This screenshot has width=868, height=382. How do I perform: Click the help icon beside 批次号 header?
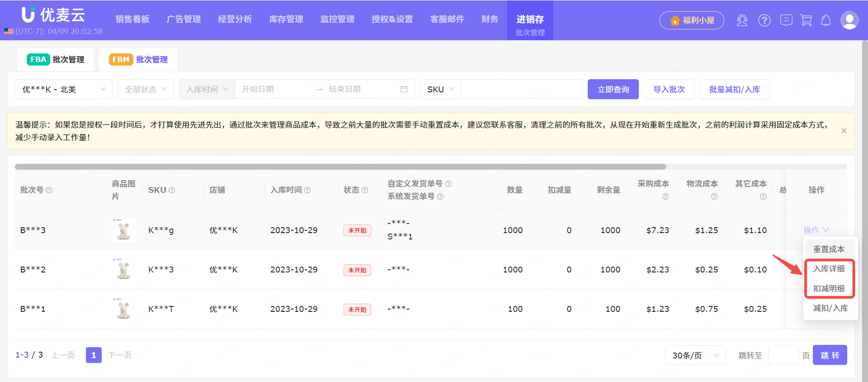[50, 190]
